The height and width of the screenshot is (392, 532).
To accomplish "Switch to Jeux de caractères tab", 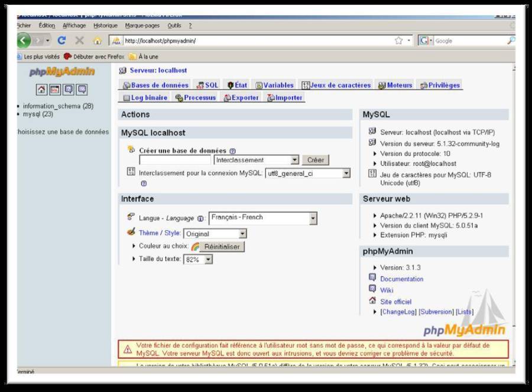I will (x=336, y=86).
